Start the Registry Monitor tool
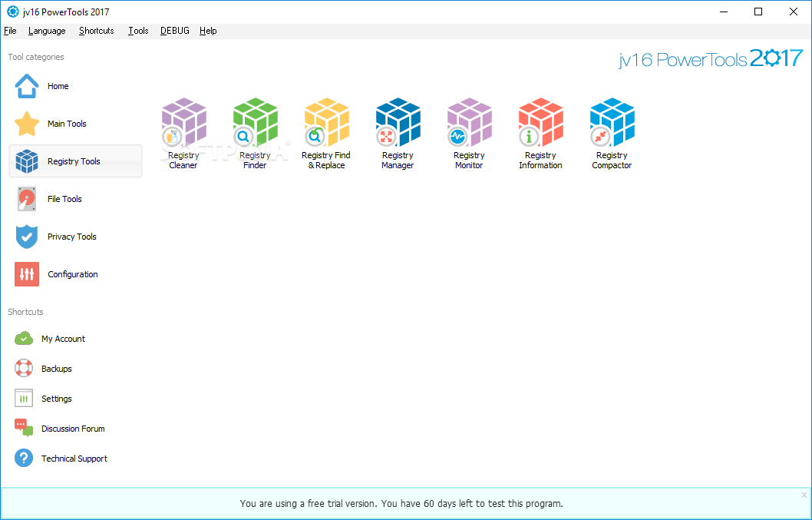 [469, 134]
